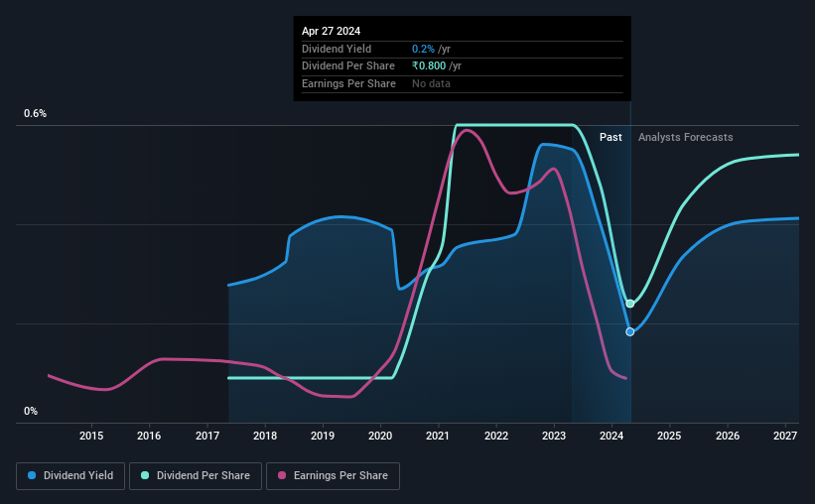Click the 2027 x-axis label
Viewport: 815px width, 504px height.
785,436
